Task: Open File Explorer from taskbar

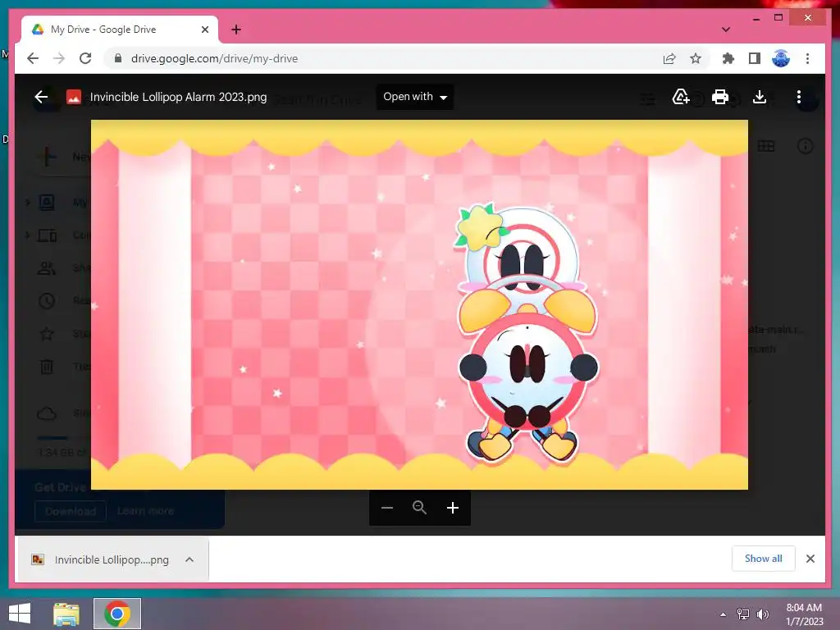Action: tap(66, 614)
